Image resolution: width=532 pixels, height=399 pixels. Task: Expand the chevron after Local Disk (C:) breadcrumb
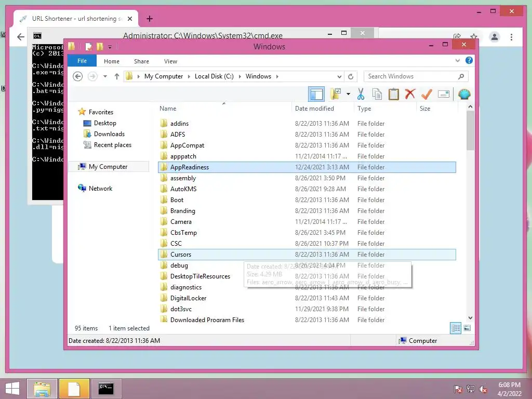click(x=240, y=76)
